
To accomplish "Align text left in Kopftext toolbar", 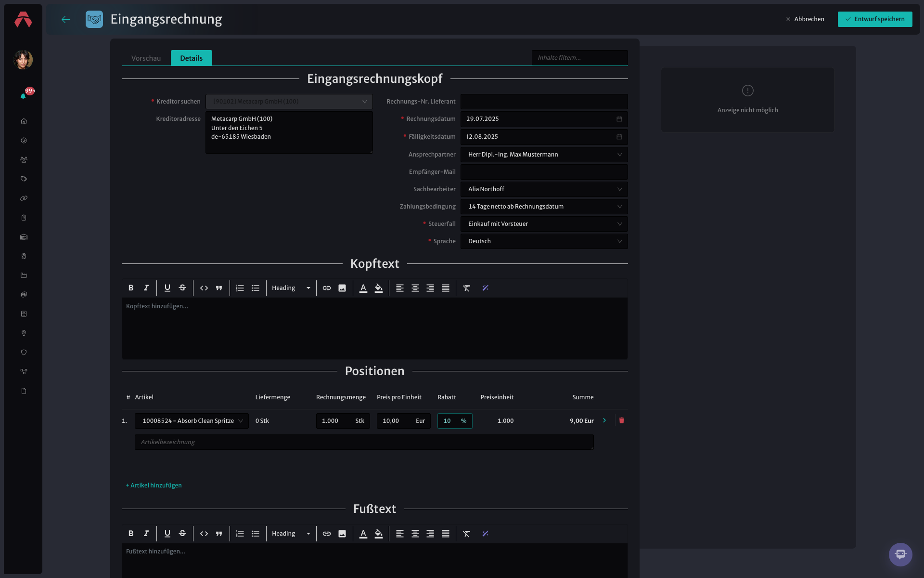I will click(400, 288).
